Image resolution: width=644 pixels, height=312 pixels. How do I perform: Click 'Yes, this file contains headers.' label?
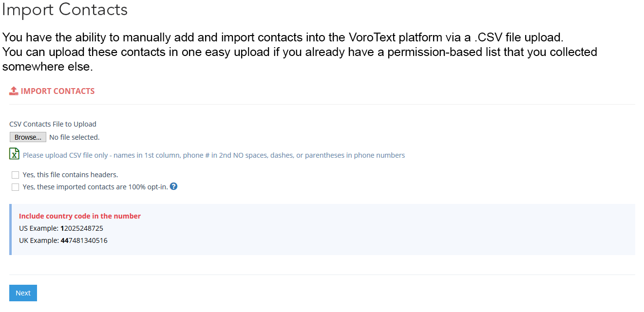[70, 175]
